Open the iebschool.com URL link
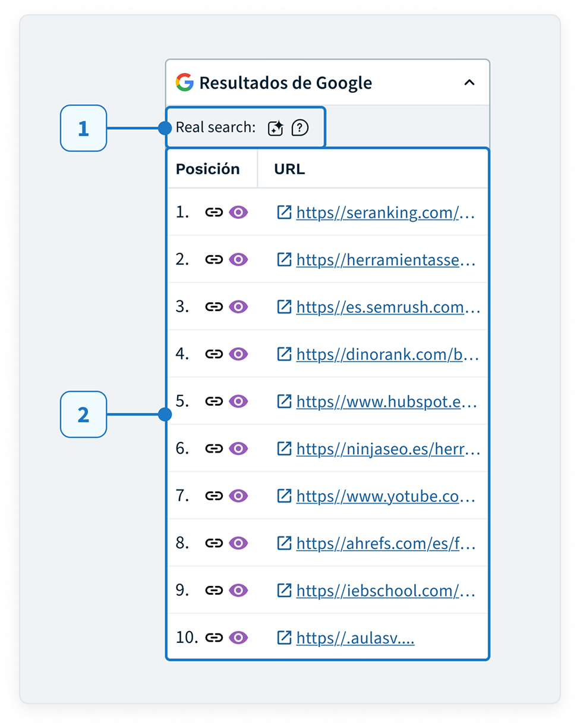 [386, 591]
